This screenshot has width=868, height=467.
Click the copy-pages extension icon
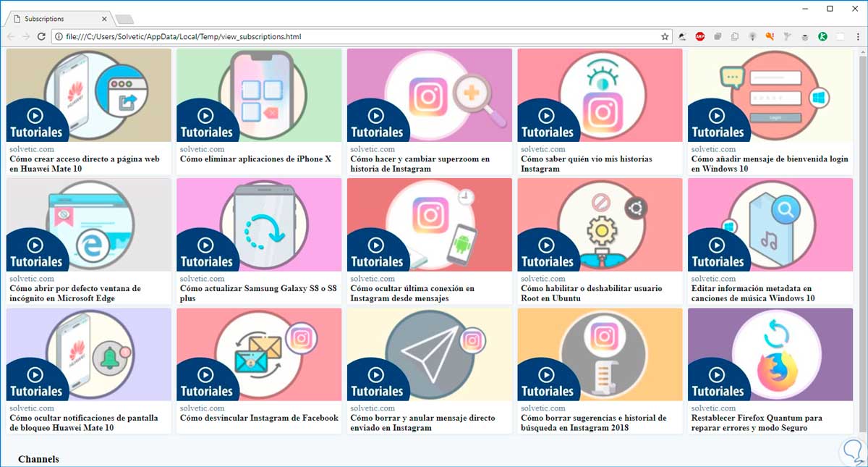[735, 36]
